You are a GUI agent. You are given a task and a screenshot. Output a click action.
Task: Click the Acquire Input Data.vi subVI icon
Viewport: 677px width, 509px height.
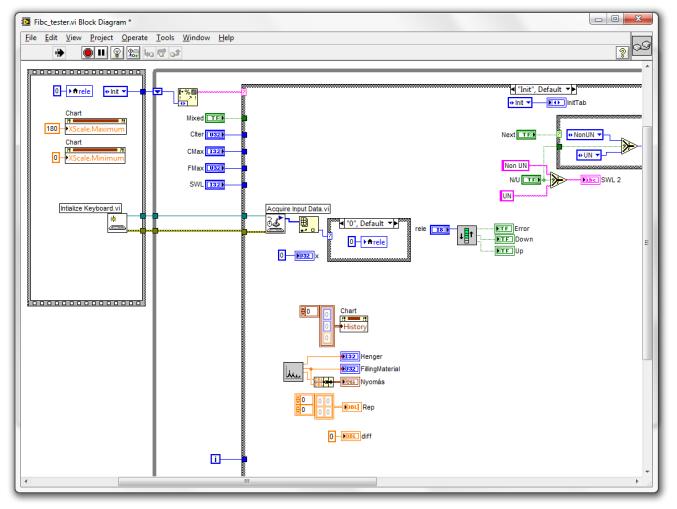tap(275, 224)
